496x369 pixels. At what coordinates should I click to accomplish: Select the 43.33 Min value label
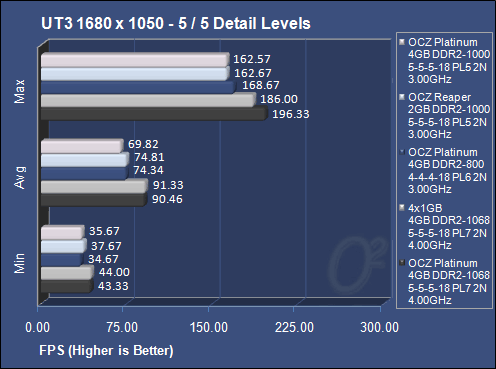click(x=113, y=286)
